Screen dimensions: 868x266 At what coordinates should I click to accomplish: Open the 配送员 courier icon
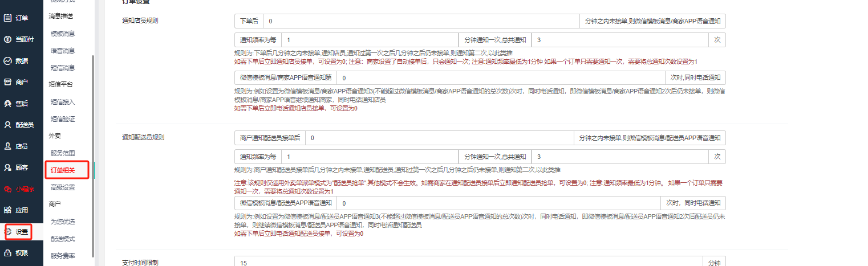pyautogui.click(x=8, y=125)
